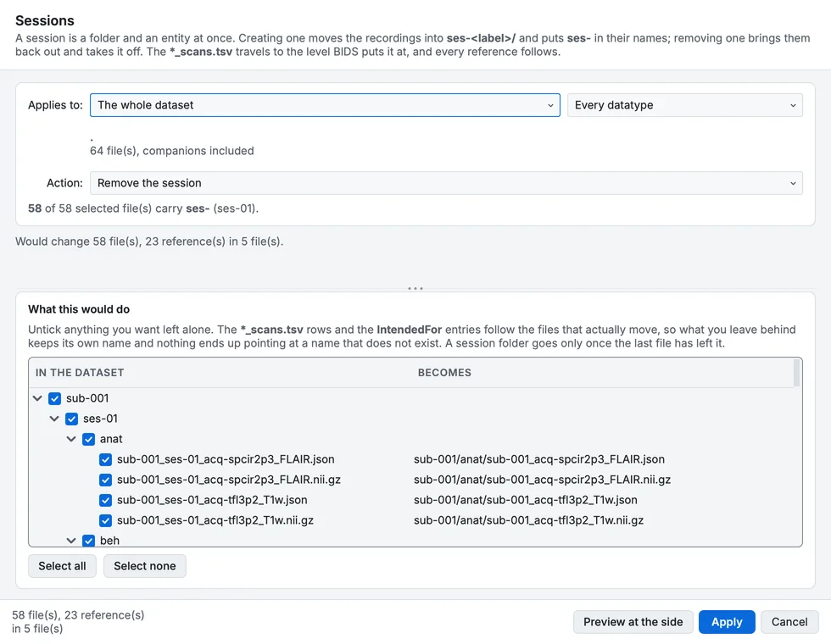Screen dimensions: 831x644
Task: Click the '58 of 58 selected file(s)' line
Action: coord(143,208)
